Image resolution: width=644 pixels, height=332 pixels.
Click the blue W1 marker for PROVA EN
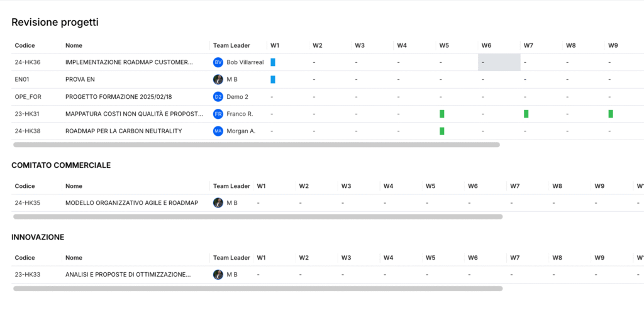pyautogui.click(x=273, y=79)
